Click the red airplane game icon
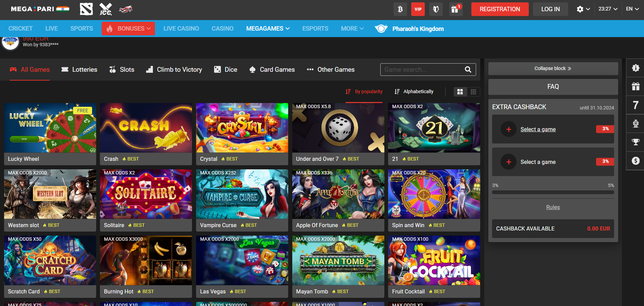Screen dimensions: 644x306 pyautogui.click(x=126, y=9)
